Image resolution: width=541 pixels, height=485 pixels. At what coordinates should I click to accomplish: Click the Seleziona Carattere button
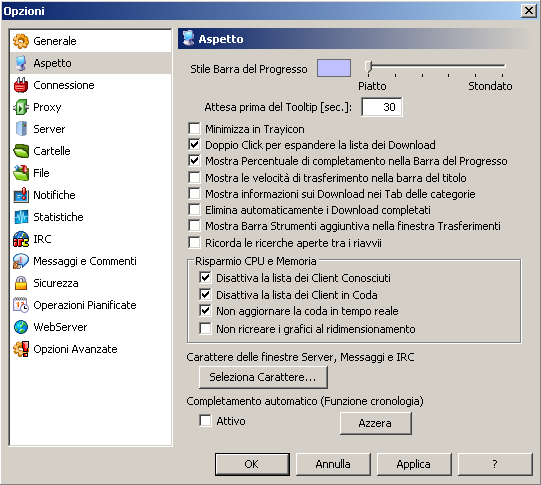pos(263,377)
